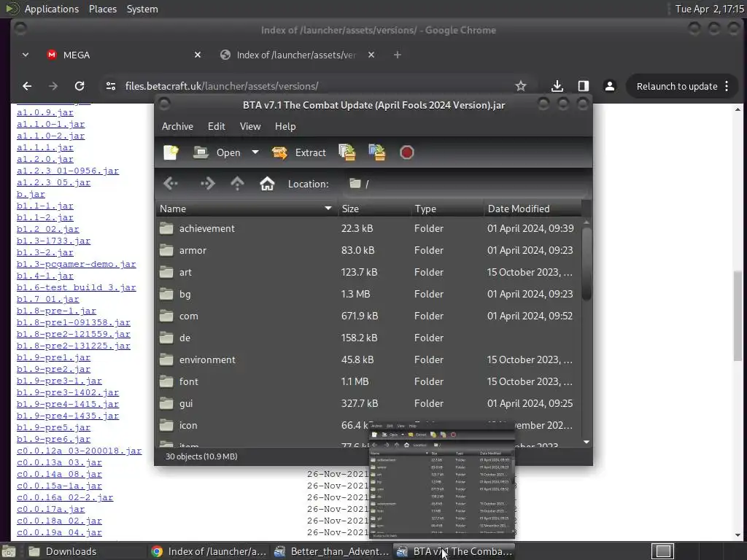Open c0.0.12a_03-200018.jar link

pos(79,451)
